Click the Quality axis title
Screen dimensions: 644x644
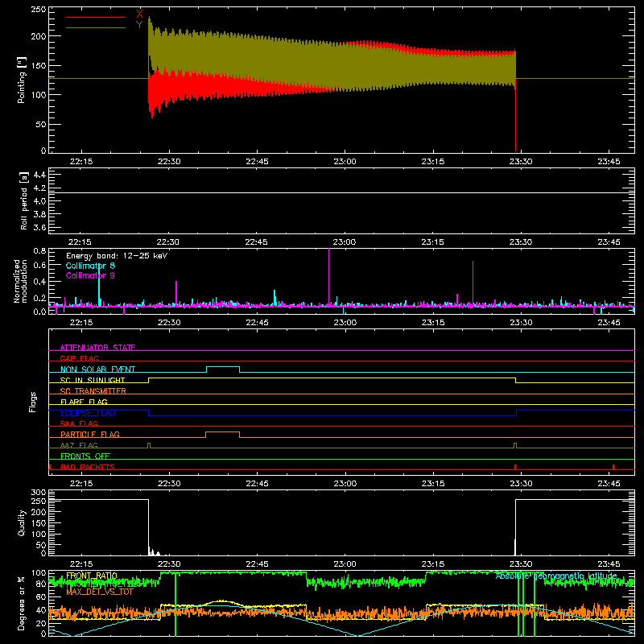[x=22, y=522]
